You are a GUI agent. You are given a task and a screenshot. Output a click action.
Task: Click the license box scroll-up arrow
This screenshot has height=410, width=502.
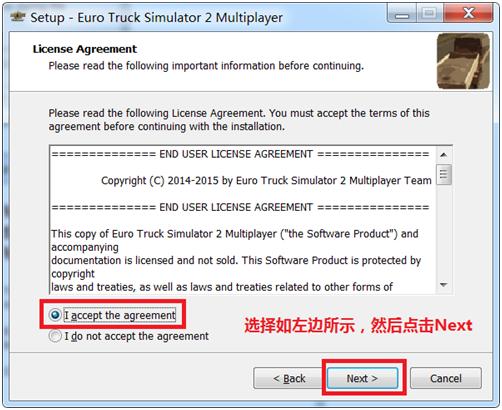coord(444,155)
